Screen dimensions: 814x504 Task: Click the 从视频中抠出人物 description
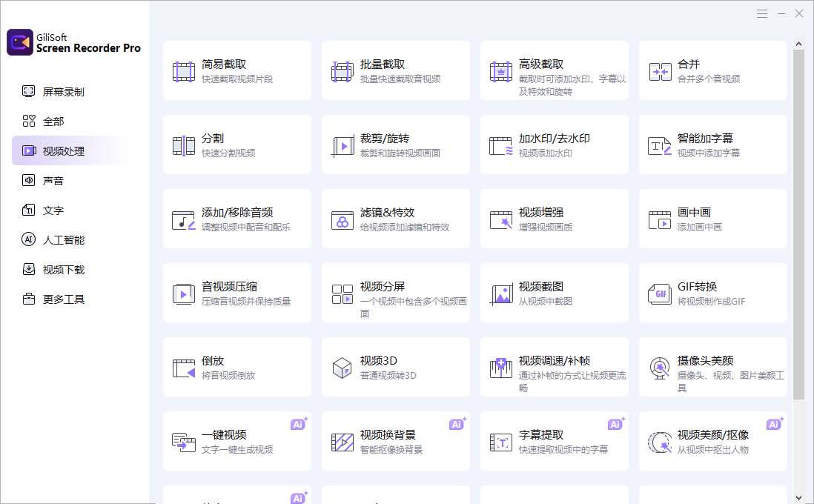712,449
